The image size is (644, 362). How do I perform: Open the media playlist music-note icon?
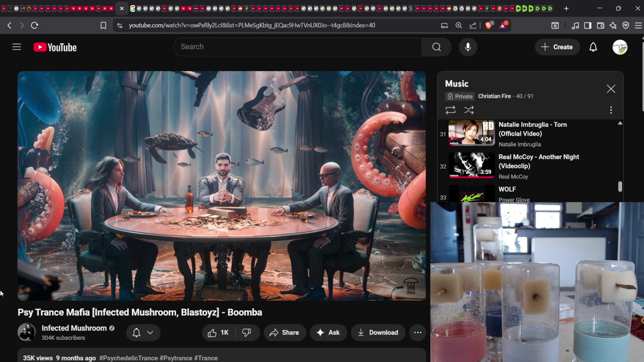coord(576,25)
